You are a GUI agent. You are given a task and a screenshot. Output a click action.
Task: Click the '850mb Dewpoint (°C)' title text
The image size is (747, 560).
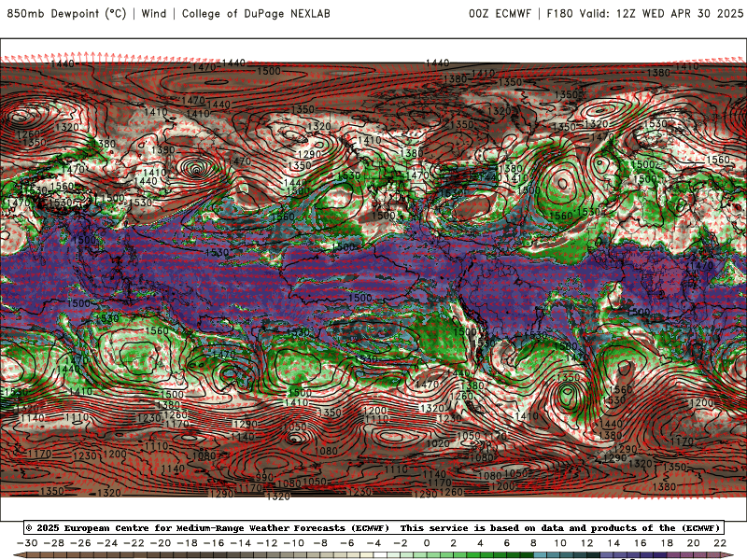pyautogui.click(x=66, y=13)
